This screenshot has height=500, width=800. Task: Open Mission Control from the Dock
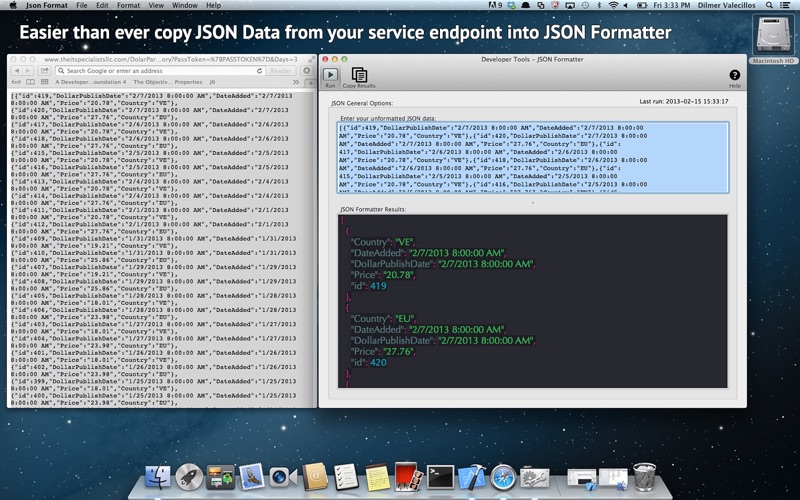click(x=220, y=477)
